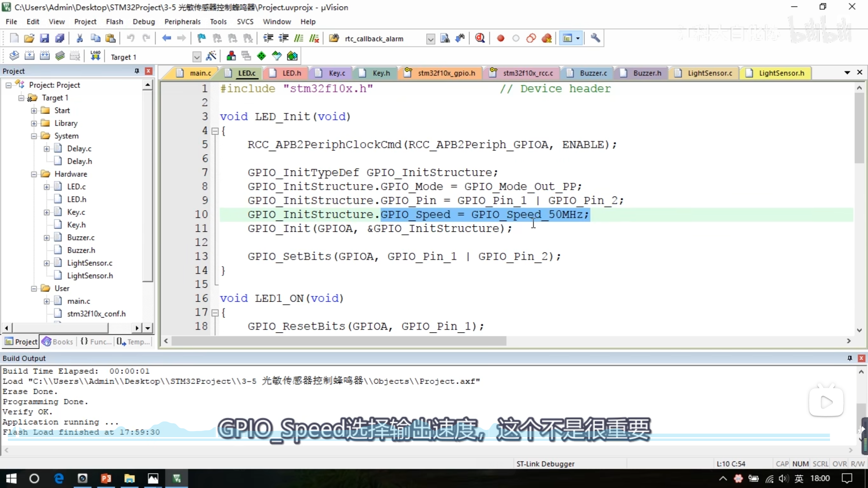Click the Configuration wrench icon
The image size is (868, 488).
coord(595,38)
